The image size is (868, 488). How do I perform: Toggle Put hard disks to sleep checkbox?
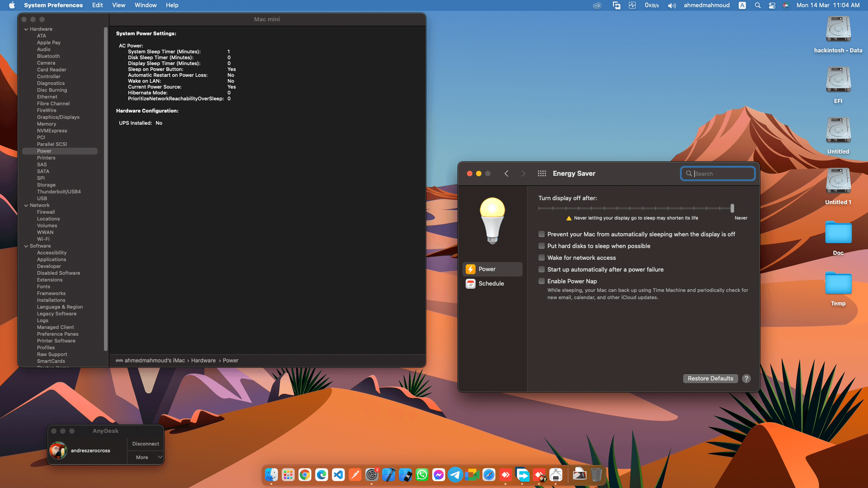point(542,246)
